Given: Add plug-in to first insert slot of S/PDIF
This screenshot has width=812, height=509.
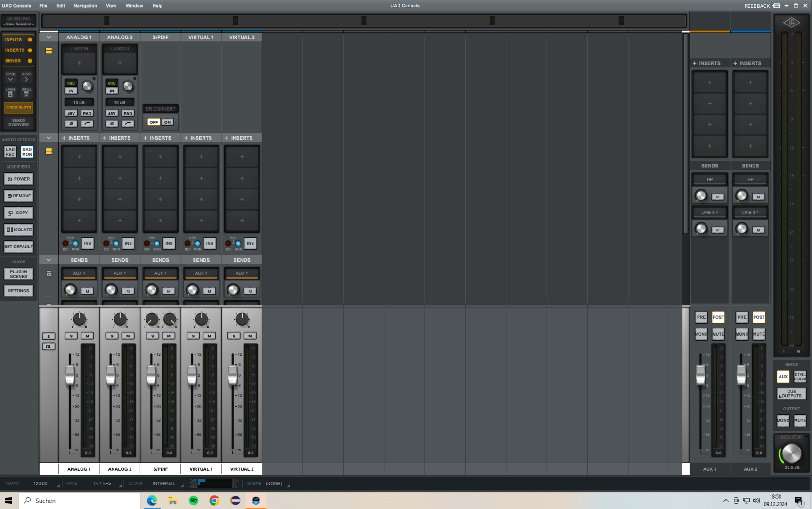Looking at the screenshot, I should tap(161, 157).
